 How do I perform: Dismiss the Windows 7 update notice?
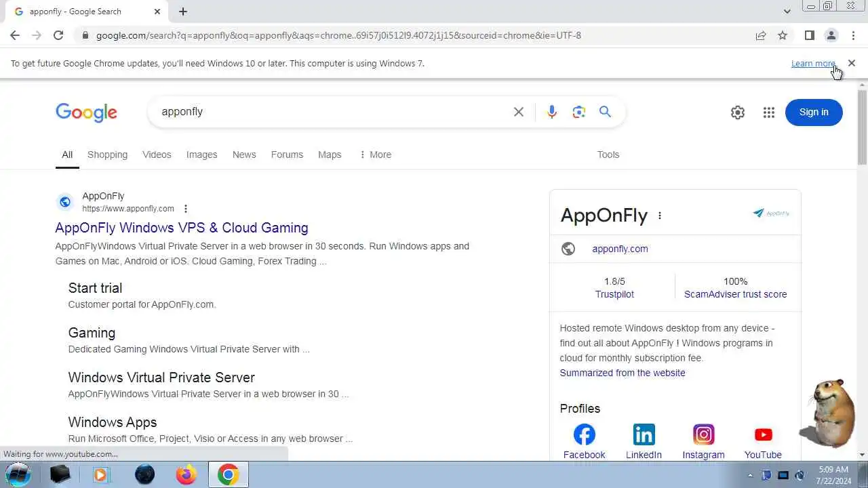(852, 63)
